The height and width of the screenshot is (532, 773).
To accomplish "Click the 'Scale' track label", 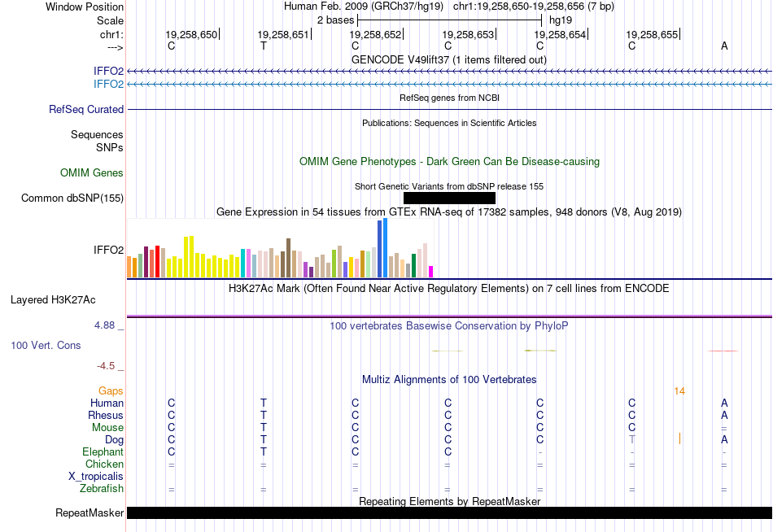I will [x=110, y=20].
